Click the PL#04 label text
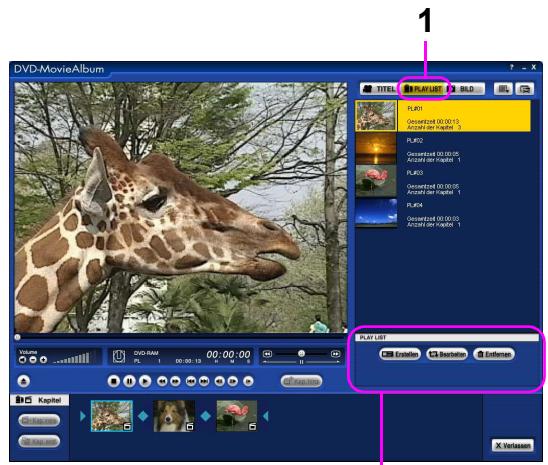This screenshot has height=465, width=548. point(415,205)
